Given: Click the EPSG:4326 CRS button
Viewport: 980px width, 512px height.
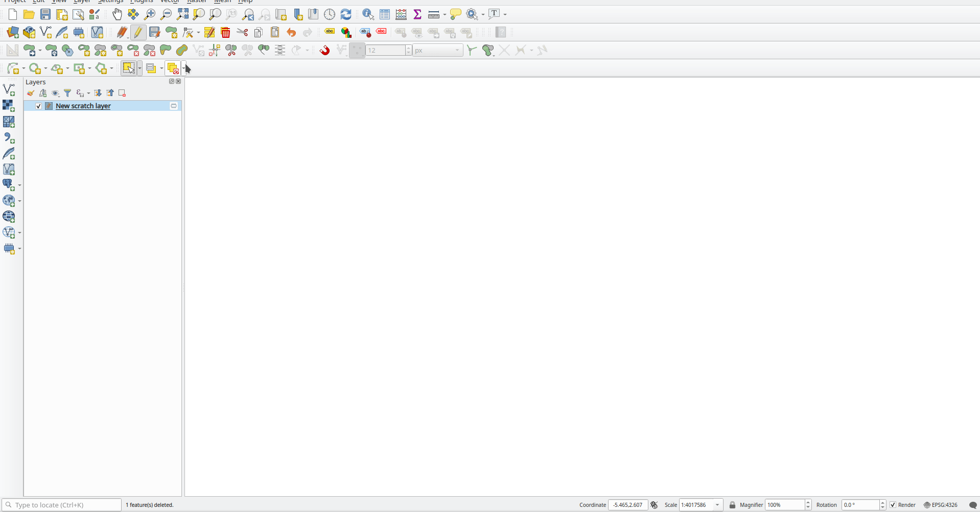Looking at the screenshot, I should tap(941, 505).
